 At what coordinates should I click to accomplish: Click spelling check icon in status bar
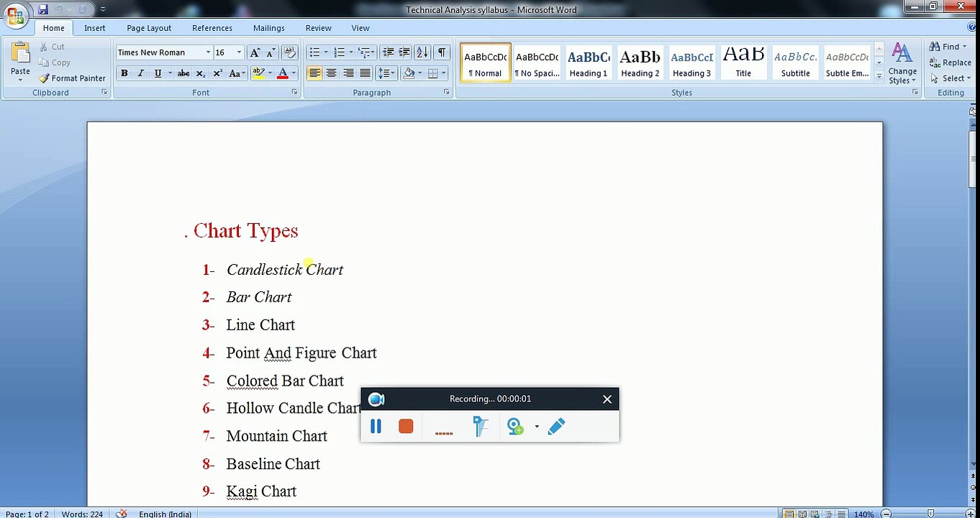tap(122, 514)
